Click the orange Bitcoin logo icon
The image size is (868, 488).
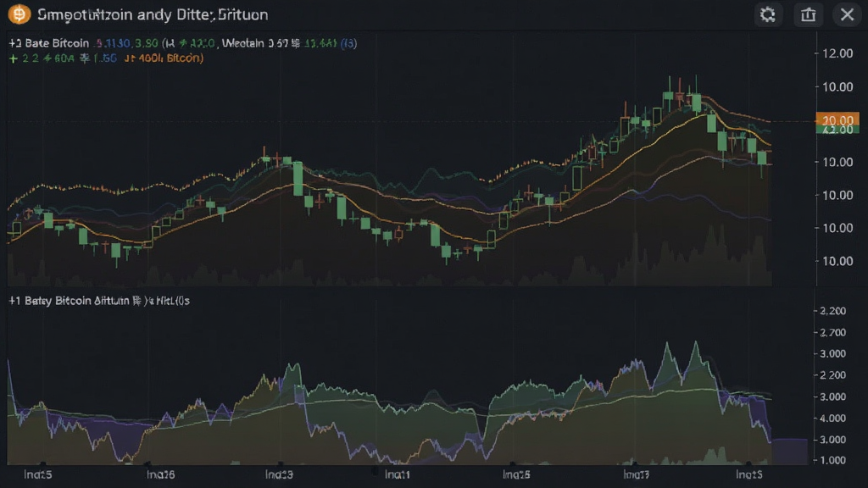pyautogui.click(x=19, y=14)
